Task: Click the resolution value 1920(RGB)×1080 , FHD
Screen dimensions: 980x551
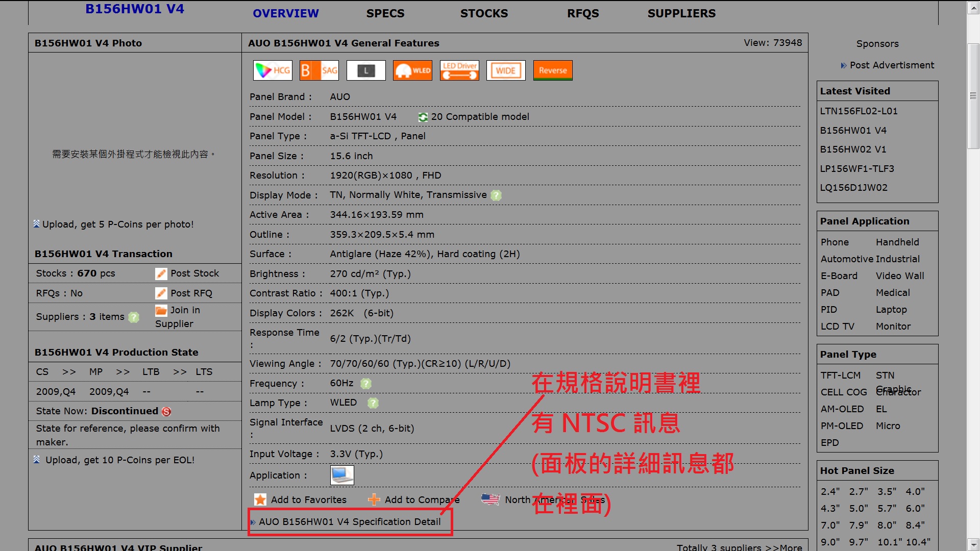Action: 385,176
